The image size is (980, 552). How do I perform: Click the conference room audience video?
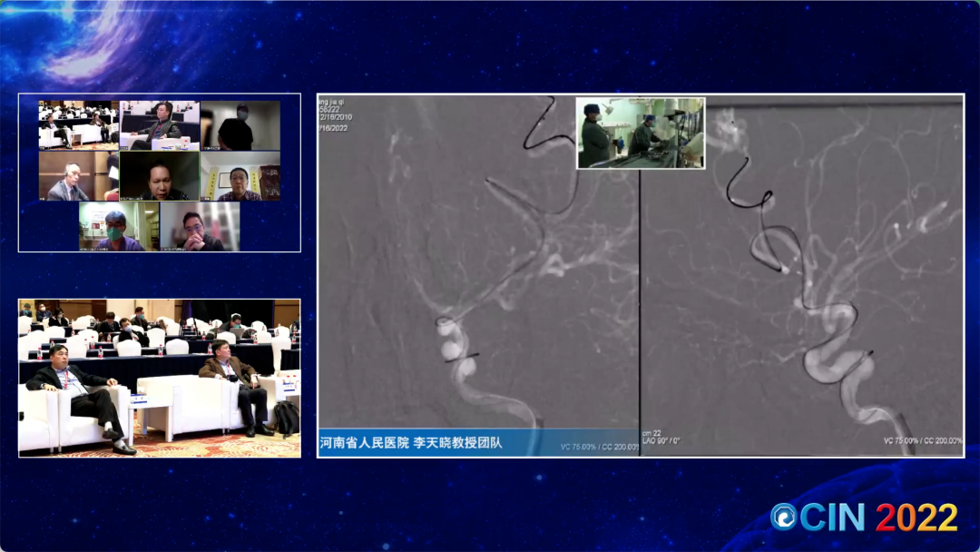(x=160, y=378)
